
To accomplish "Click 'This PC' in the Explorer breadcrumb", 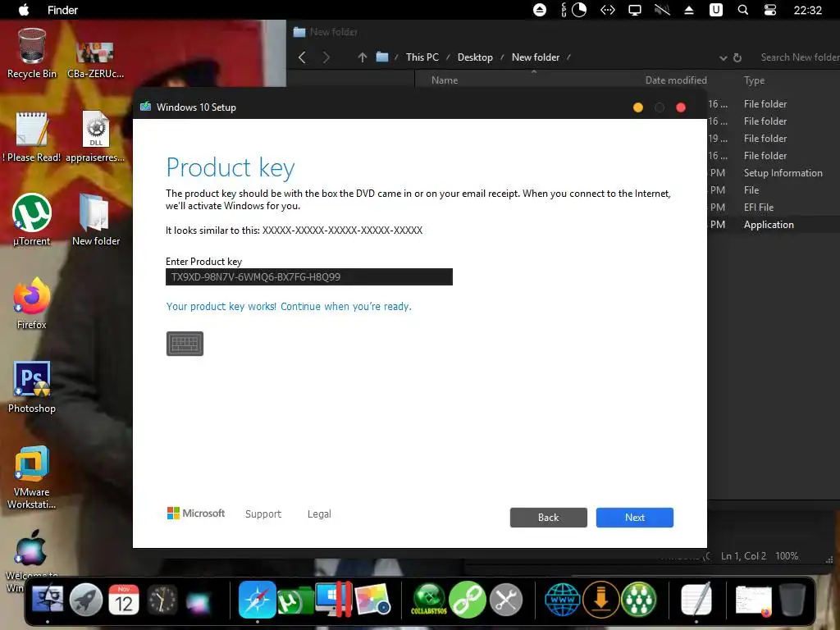I will [x=422, y=57].
